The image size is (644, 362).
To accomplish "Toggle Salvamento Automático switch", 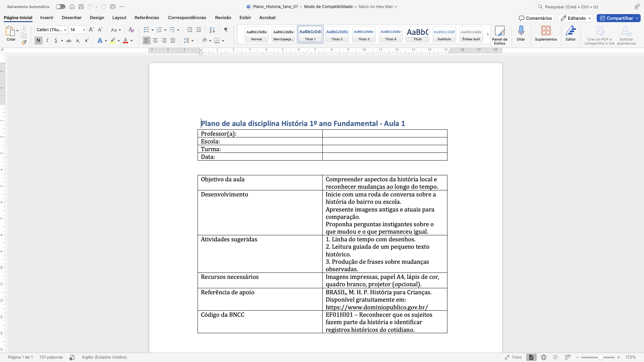I will point(60,7).
